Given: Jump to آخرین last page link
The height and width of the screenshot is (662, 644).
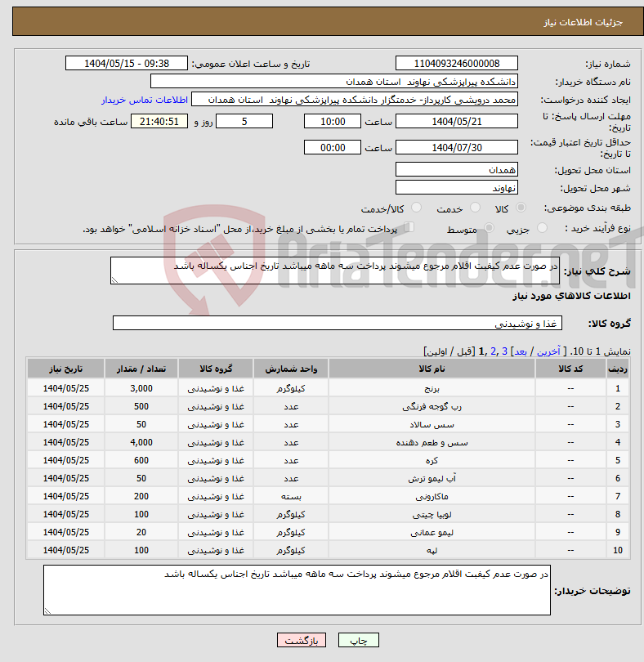Looking at the screenshot, I should (x=548, y=351).
